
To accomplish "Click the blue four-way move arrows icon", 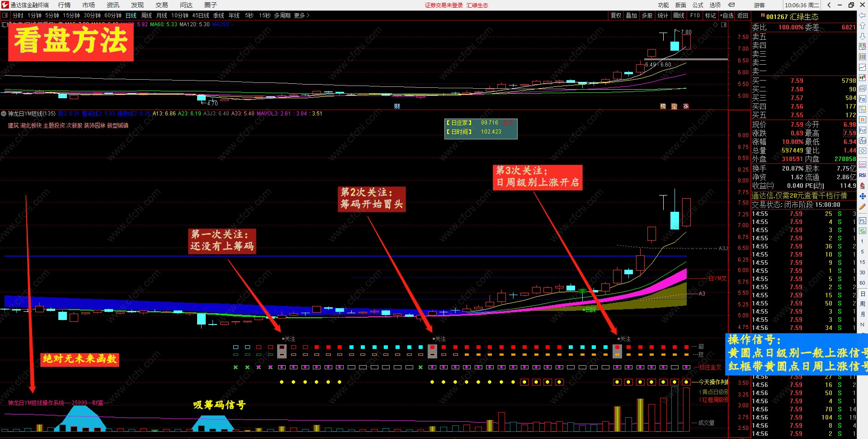I will 863,196.
